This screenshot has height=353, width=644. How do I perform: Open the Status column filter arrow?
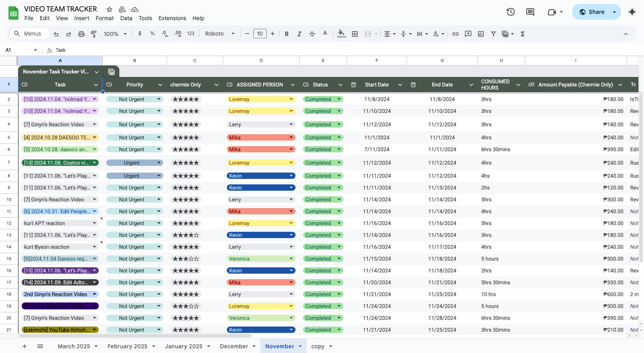(x=340, y=85)
